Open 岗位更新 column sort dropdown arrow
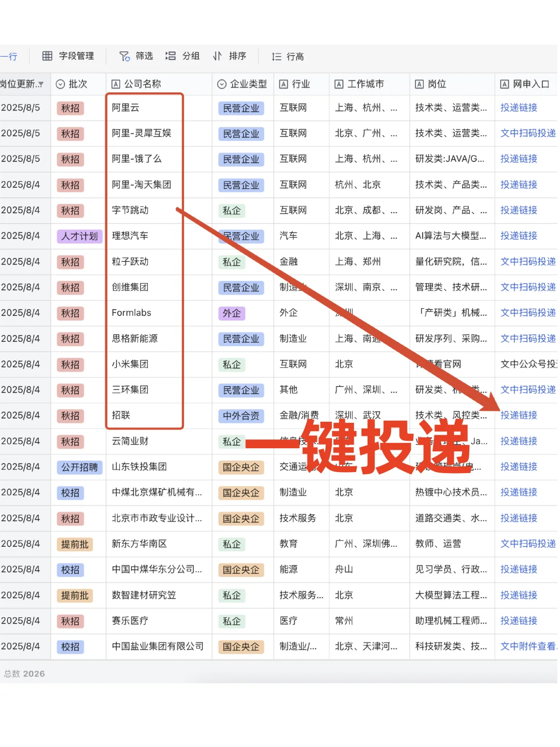Image resolution: width=560 pixels, height=747 pixels. (41, 85)
